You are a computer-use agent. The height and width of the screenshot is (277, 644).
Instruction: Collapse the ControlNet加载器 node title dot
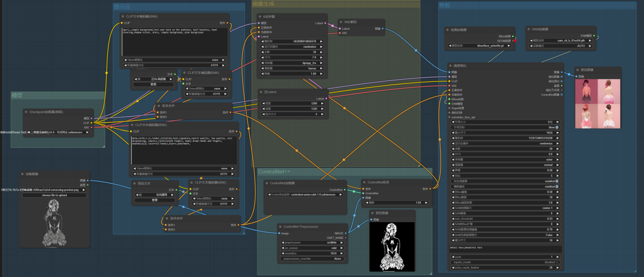tap(267, 183)
